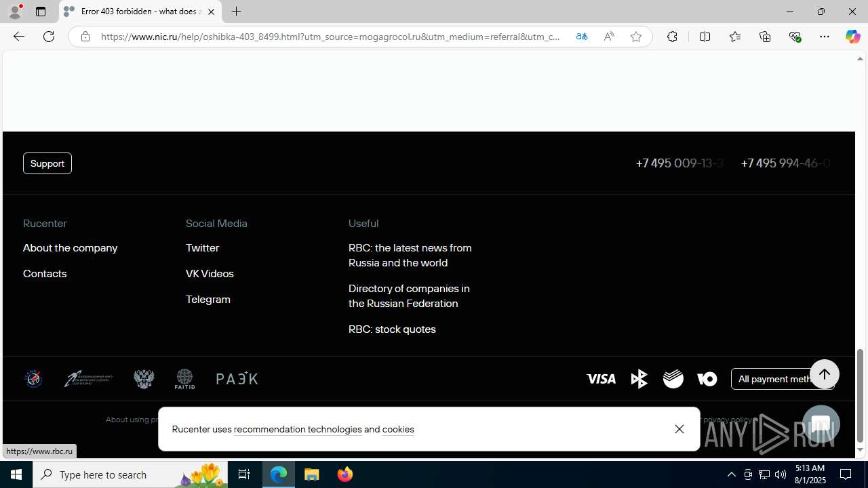Open the Favorites list icon

(x=734, y=37)
